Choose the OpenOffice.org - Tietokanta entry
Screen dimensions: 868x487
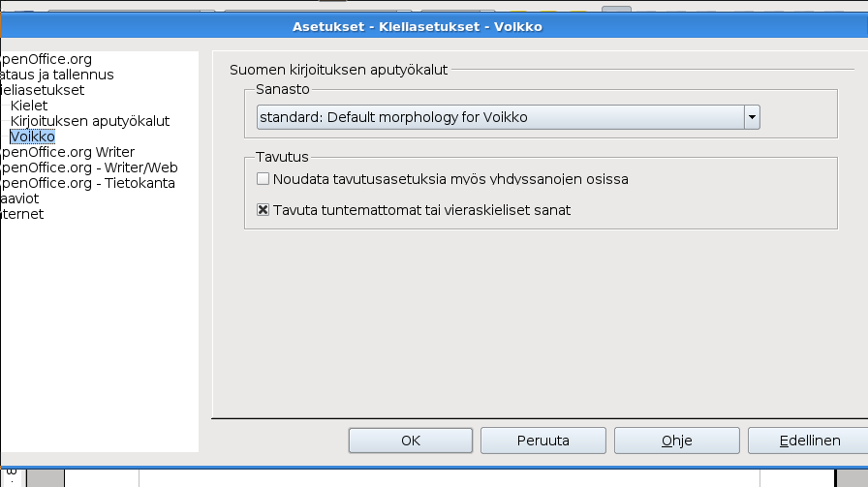[87, 183]
